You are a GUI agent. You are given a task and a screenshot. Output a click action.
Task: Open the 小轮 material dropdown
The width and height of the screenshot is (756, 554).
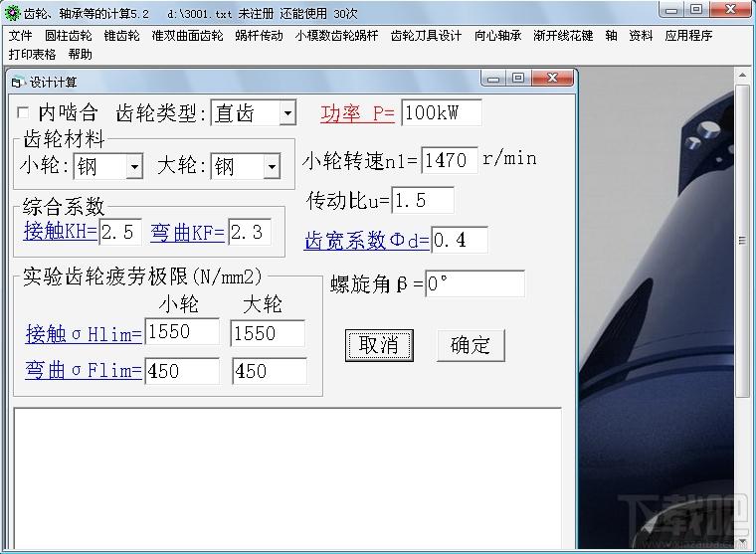click(x=134, y=167)
